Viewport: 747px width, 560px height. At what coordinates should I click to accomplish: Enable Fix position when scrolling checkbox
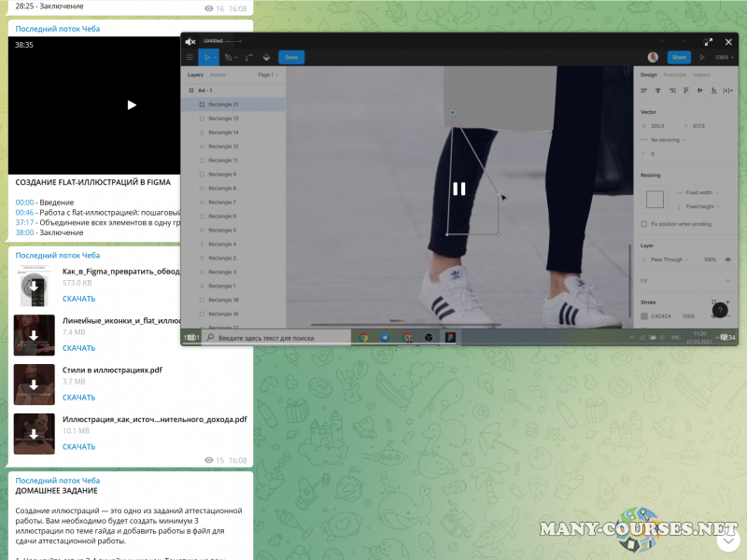point(644,224)
